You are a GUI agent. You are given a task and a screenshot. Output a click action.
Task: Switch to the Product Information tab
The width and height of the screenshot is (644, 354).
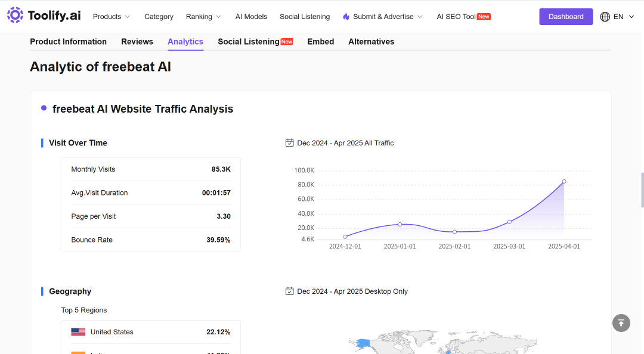coord(68,42)
